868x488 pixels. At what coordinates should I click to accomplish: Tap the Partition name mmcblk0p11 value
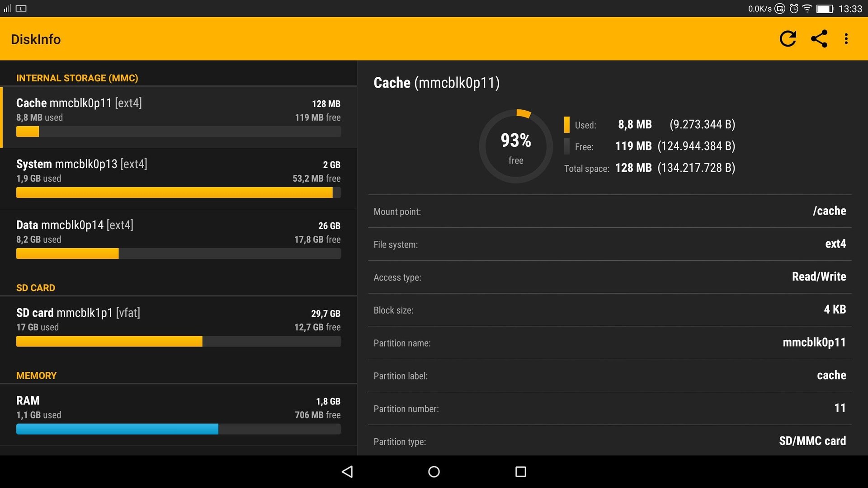(814, 343)
